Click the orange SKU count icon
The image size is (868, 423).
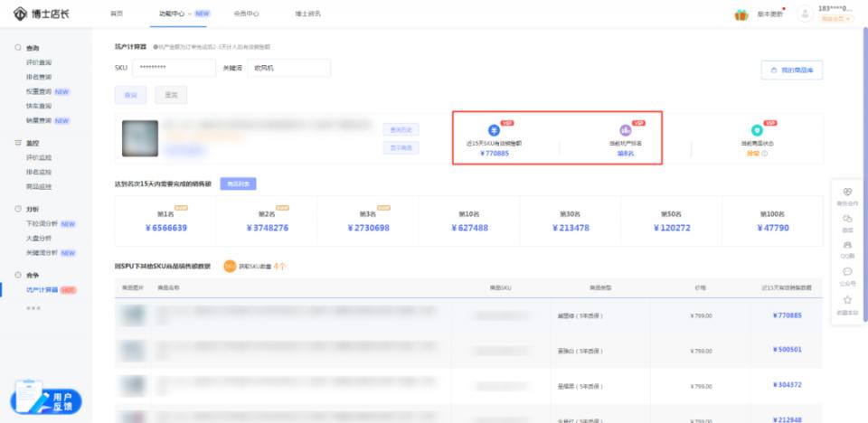pos(230,267)
